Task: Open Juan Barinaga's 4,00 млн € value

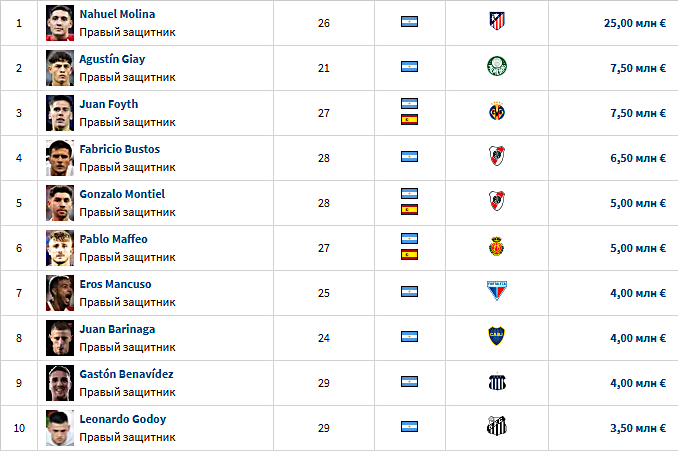Action: point(638,338)
